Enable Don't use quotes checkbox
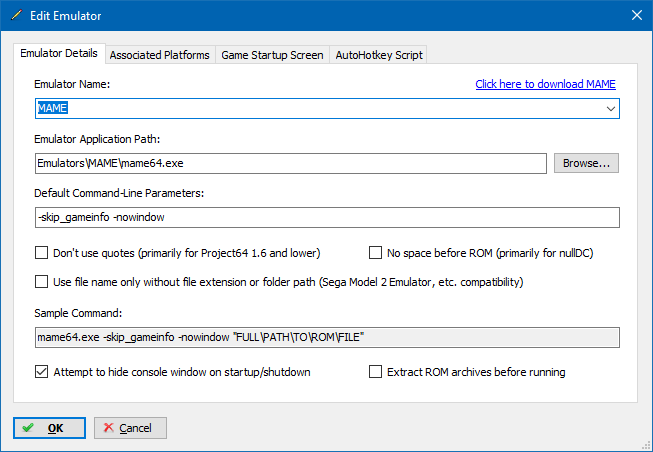This screenshot has height=452, width=653. point(41,253)
